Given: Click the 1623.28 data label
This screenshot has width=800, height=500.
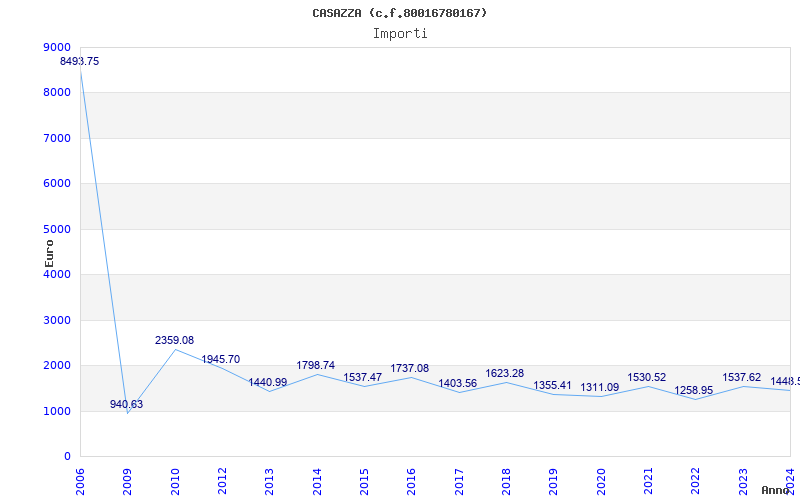Looking at the screenshot, I should [505, 373].
